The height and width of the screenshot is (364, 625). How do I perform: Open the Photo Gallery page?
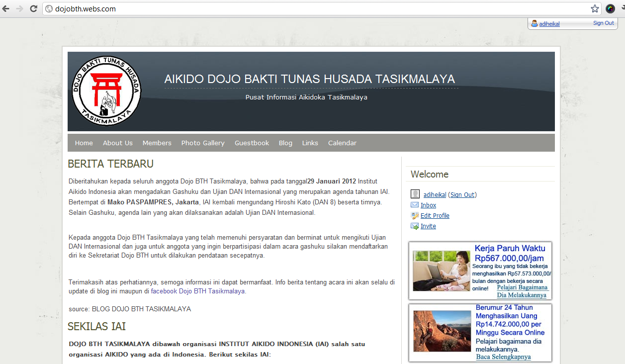[203, 143]
